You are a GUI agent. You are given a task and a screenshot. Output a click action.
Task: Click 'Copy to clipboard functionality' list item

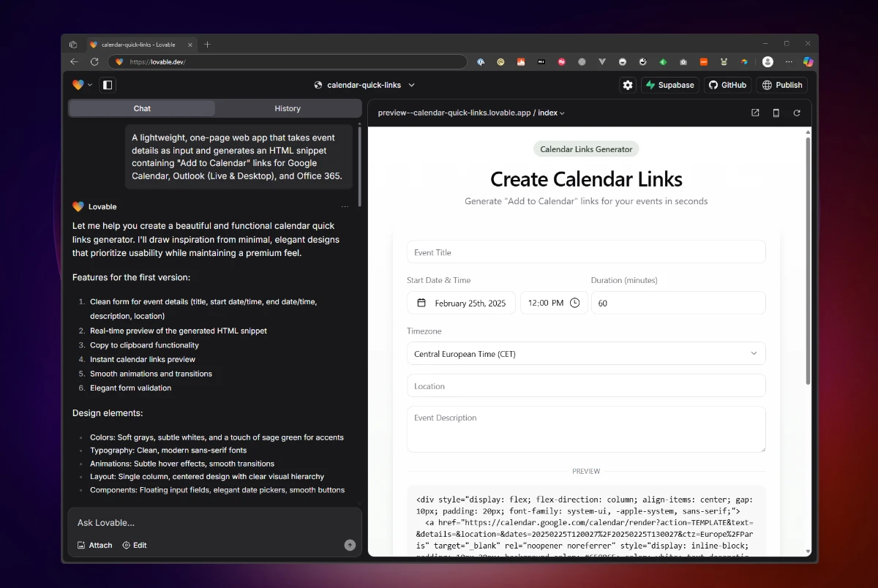click(144, 345)
